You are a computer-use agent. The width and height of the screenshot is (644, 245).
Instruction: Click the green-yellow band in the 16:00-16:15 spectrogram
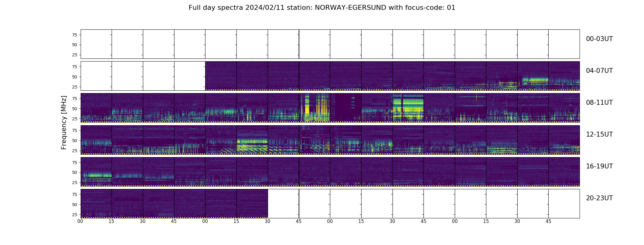pos(97,175)
